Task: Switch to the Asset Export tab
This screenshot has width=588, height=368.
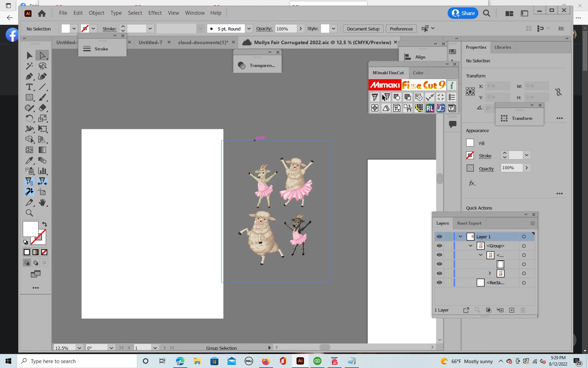Action: pyautogui.click(x=469, y=223)
